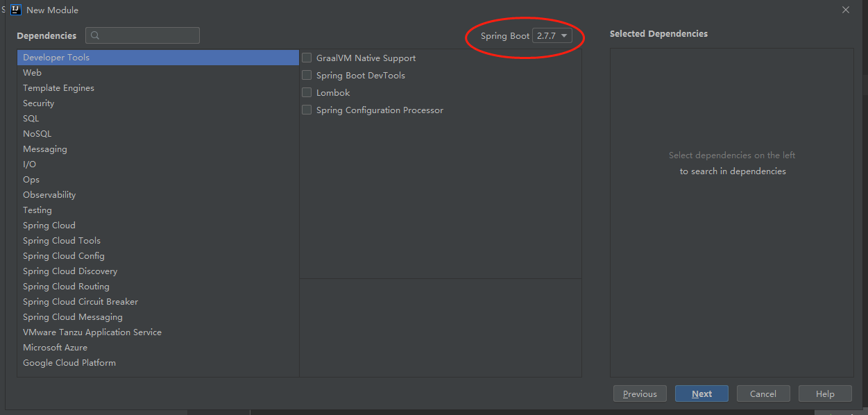
Task: Select Google Cloud Platform category
Action: click(x=69, y=363)
